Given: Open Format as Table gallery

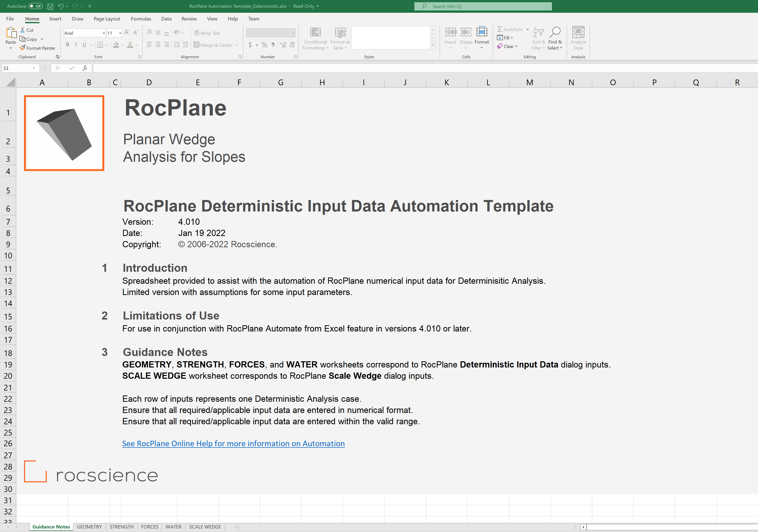Looking at the screenshot, I should (x=340, y=38).
